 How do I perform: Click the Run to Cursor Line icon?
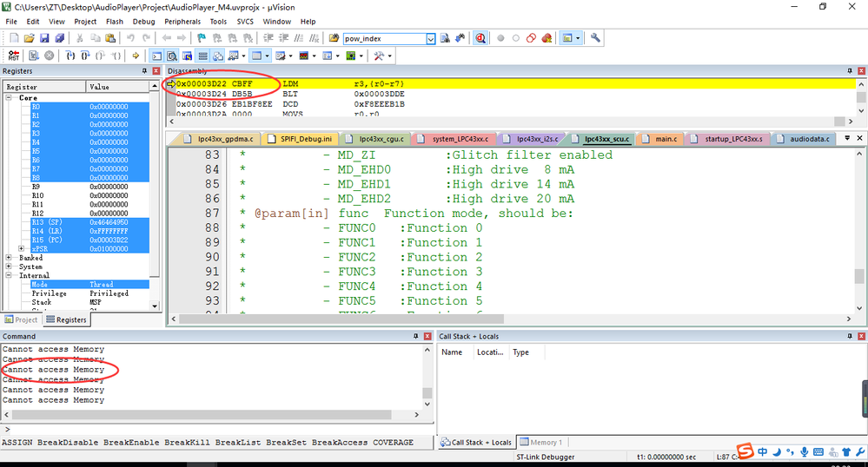point(116,56)
